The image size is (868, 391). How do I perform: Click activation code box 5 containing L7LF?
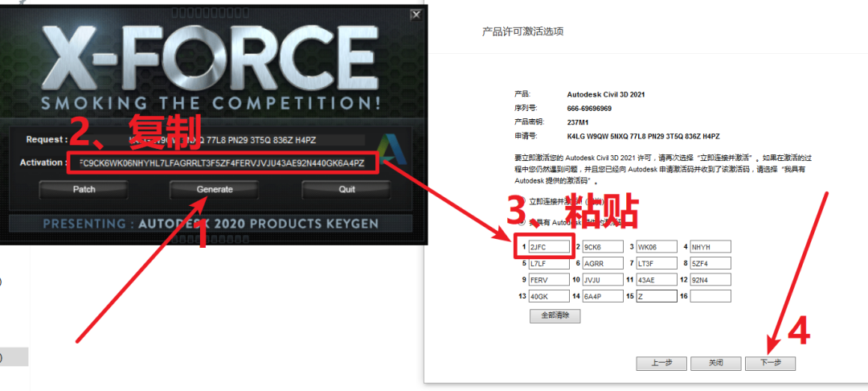pos(549,263)
